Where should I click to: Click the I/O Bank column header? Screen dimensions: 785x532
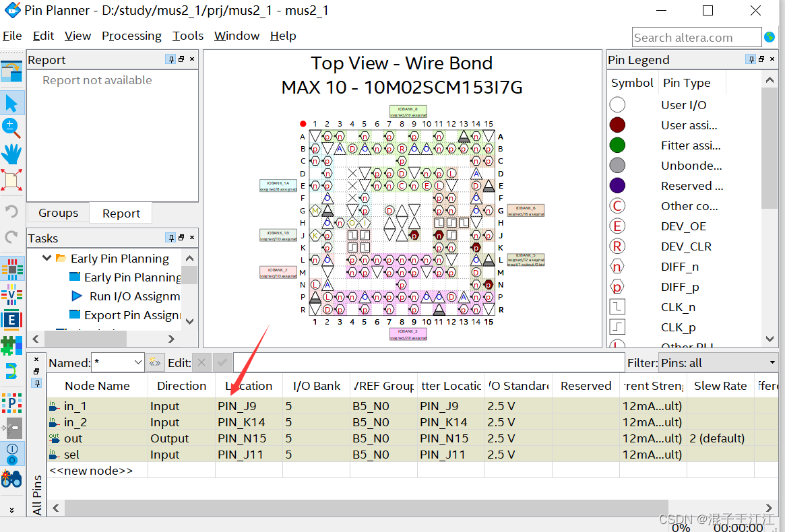point(317,386)
